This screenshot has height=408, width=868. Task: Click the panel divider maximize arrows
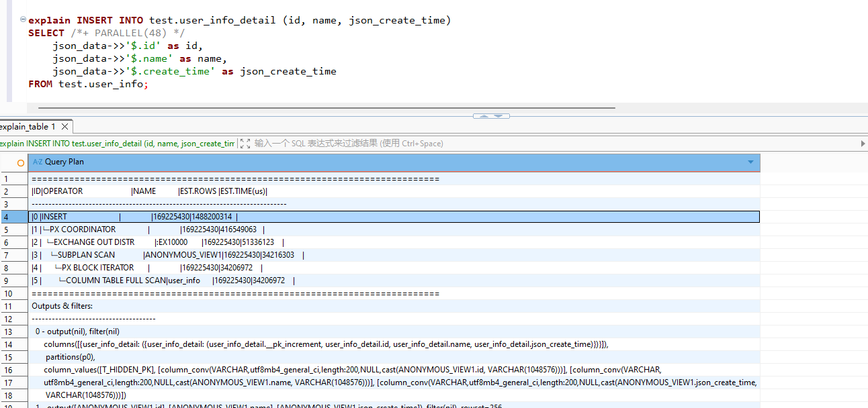coord(491,116)
